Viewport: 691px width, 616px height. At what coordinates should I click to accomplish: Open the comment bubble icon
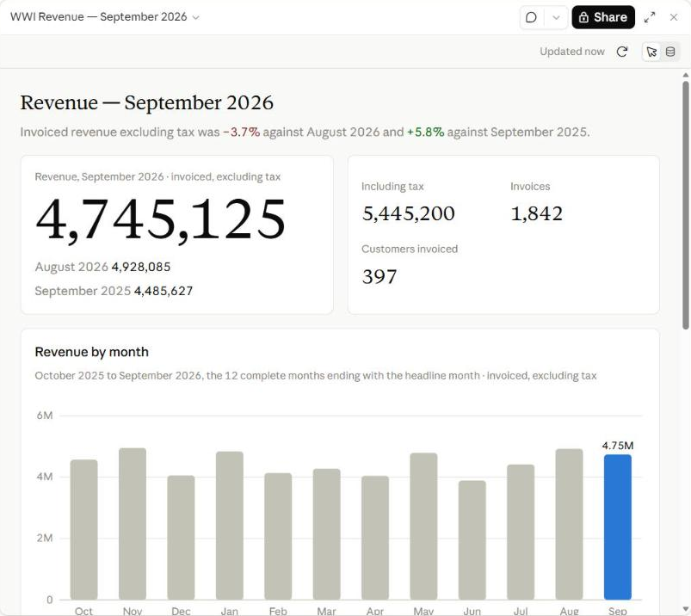point(532,17)
